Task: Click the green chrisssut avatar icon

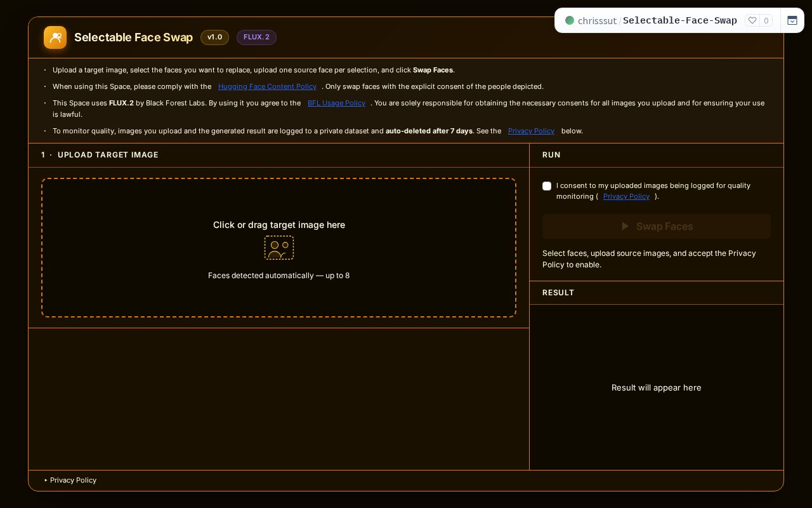Action: pos(570,20)
